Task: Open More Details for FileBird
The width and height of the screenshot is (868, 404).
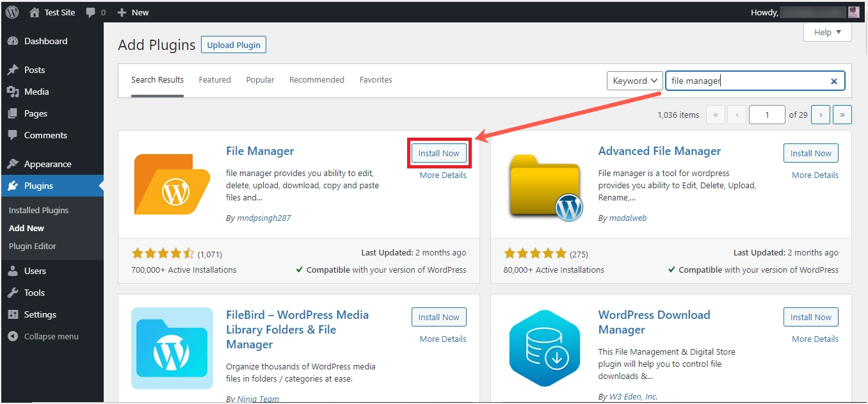Action: coord(443,339)
